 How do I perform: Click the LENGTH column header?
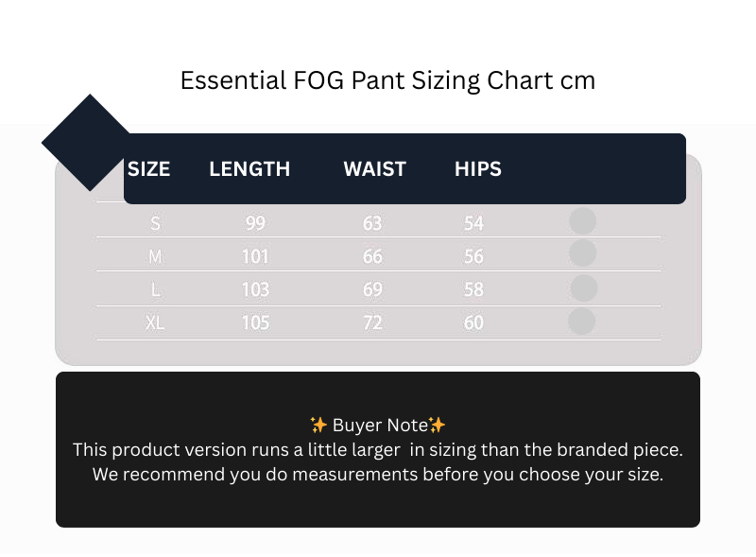point(249,169)
